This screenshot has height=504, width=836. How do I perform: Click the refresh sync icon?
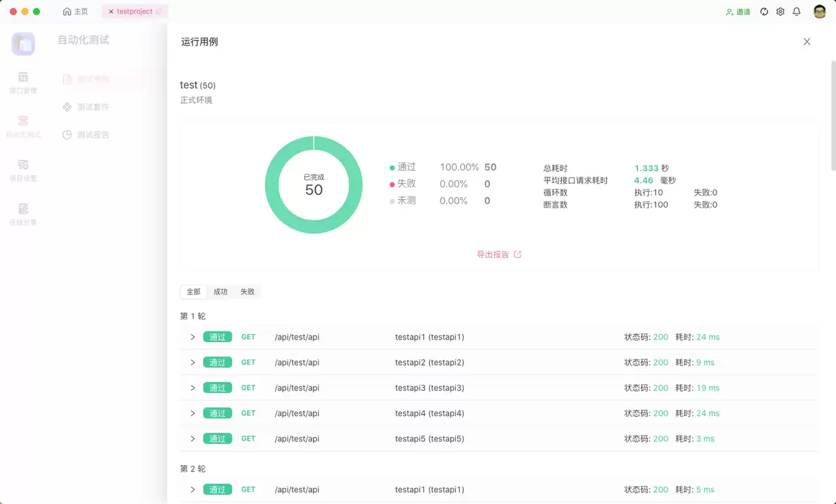(764, 12)
